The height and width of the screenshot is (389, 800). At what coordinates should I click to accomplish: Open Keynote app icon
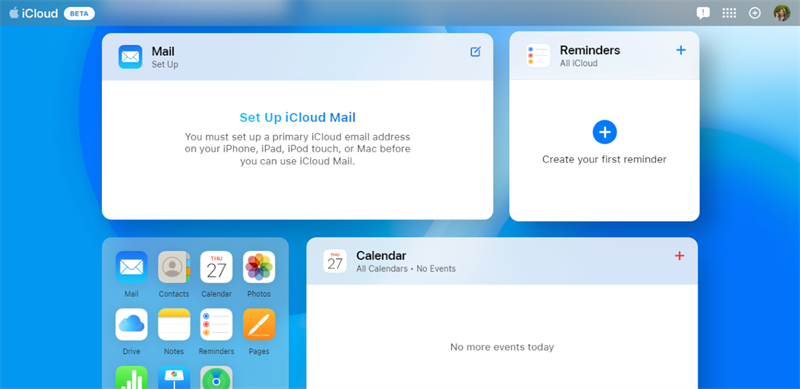click(x=174, y=378)
